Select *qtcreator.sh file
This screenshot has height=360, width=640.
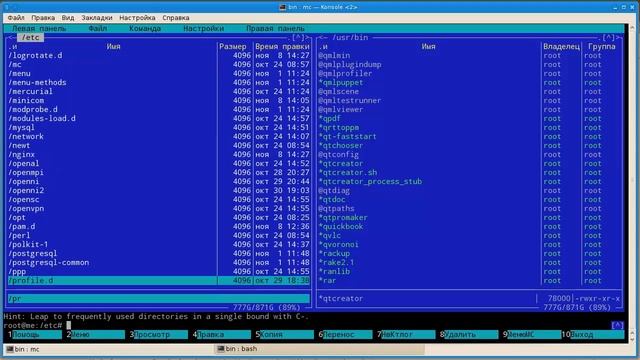[348, 172]
